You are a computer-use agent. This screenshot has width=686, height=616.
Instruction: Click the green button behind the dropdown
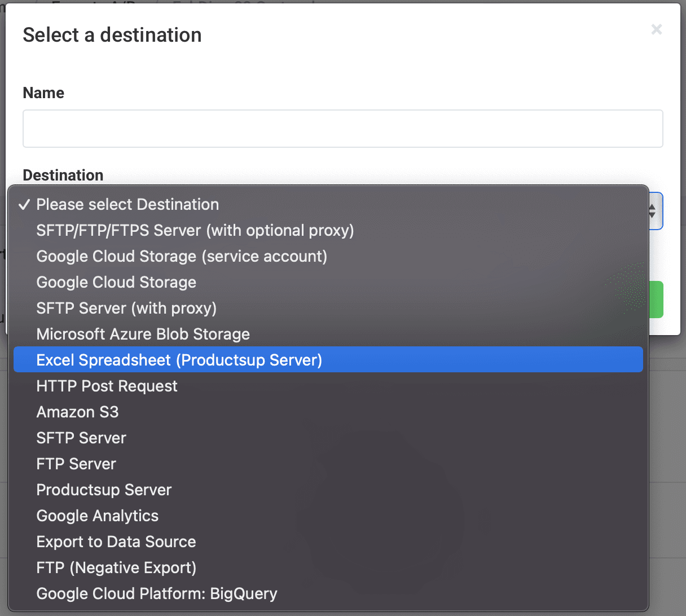coord(656,300)
